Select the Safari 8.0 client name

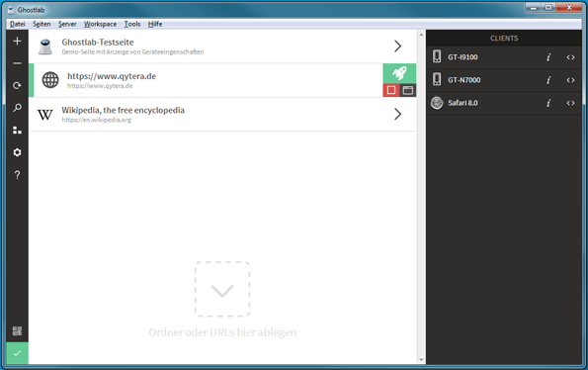(462, 103)
